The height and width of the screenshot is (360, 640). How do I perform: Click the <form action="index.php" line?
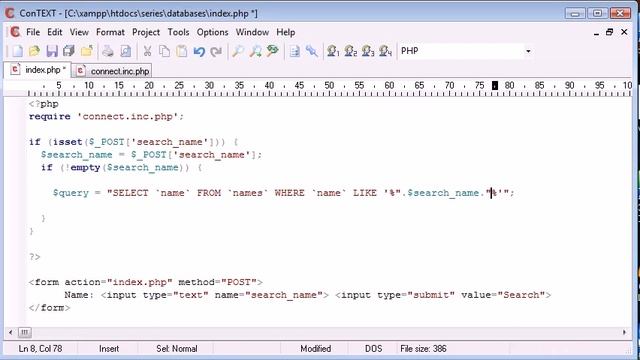tap(146, 282)
